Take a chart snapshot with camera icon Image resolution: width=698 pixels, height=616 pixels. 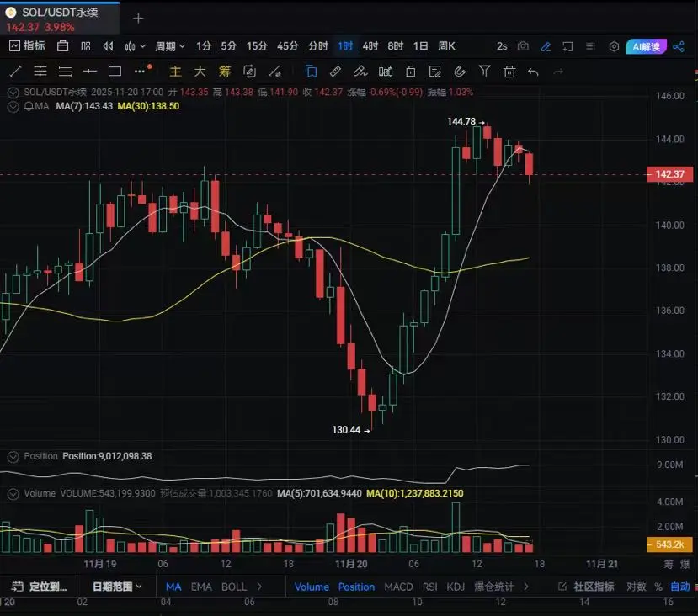tap(523, 46)
